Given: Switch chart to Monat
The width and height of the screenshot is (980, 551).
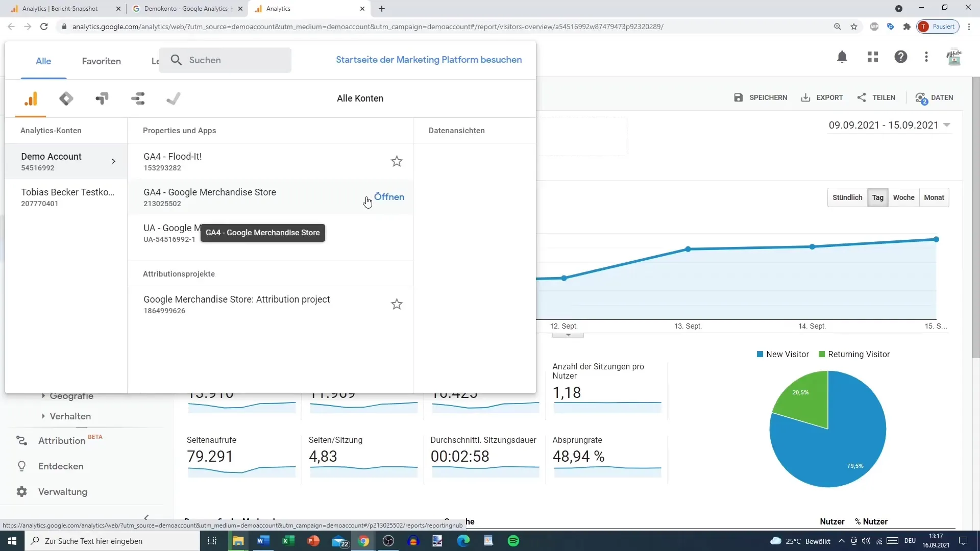Looking at the screenshot, I should click(934, 197).
